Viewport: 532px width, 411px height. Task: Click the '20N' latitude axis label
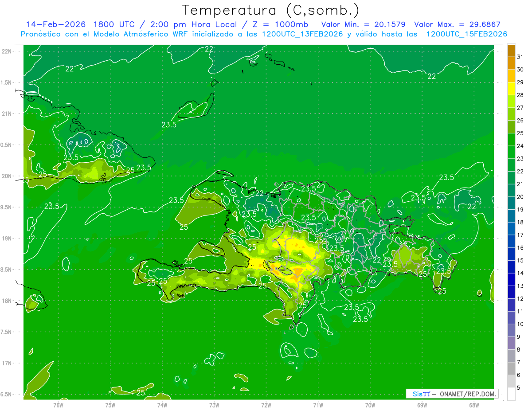tap(8, 176)
